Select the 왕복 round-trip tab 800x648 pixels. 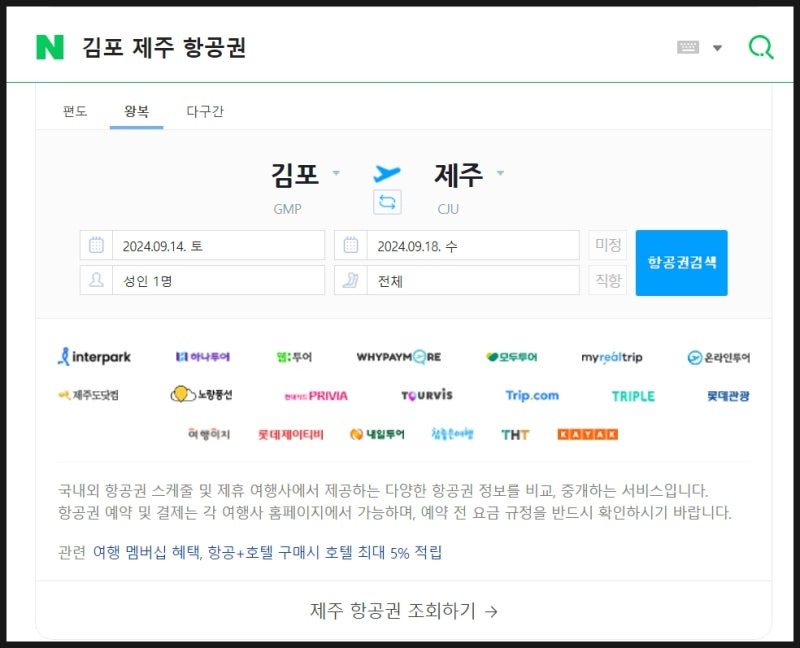pos(136,111)
